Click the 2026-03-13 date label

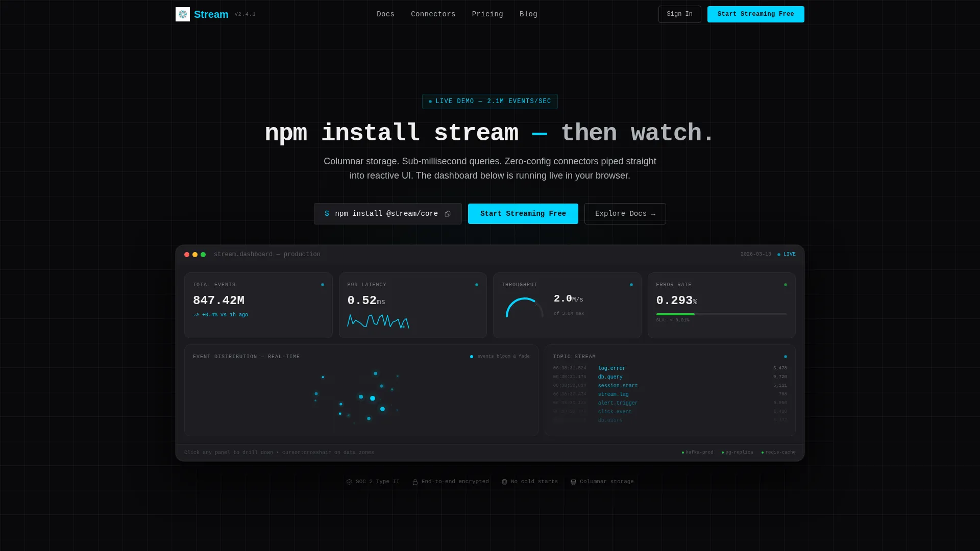(756, 255)
